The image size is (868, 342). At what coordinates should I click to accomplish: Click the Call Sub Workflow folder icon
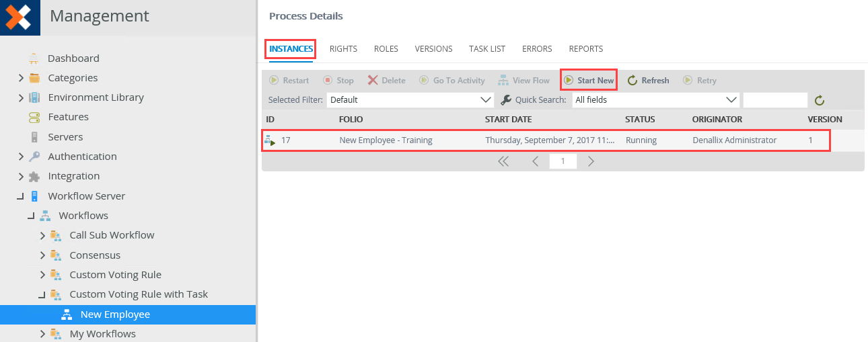[x=56, y=235]
